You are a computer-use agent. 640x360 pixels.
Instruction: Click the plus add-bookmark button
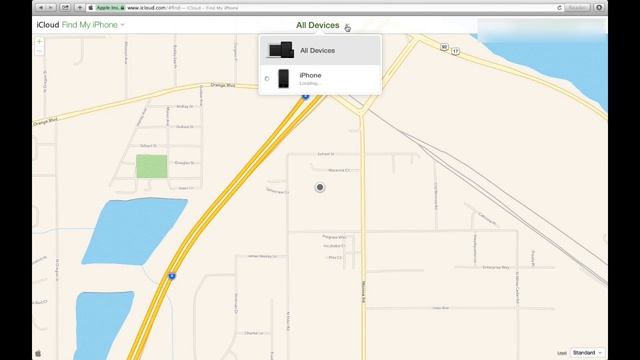80,7
